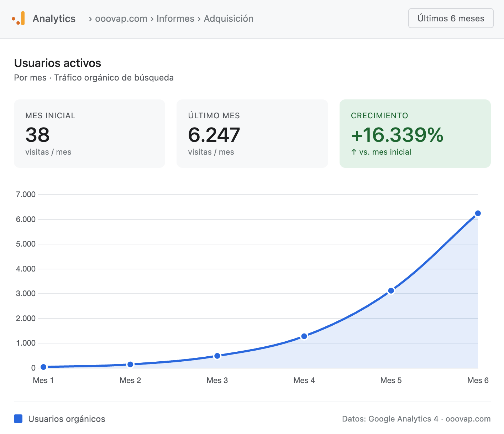Click the Mes 6 data point marker
This screenshot has height=434, width=504.
pyautogui.click(x=478, y=213)
